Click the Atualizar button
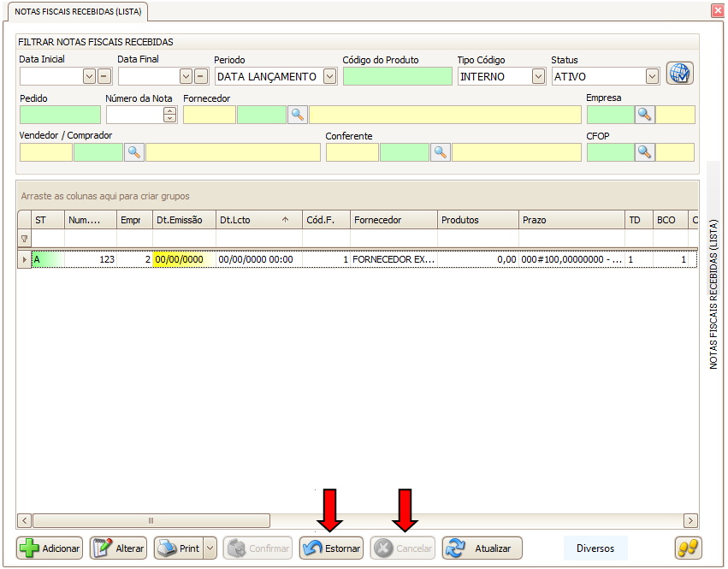The height and width of the screenshot is (569, 728). click(482, 548)
